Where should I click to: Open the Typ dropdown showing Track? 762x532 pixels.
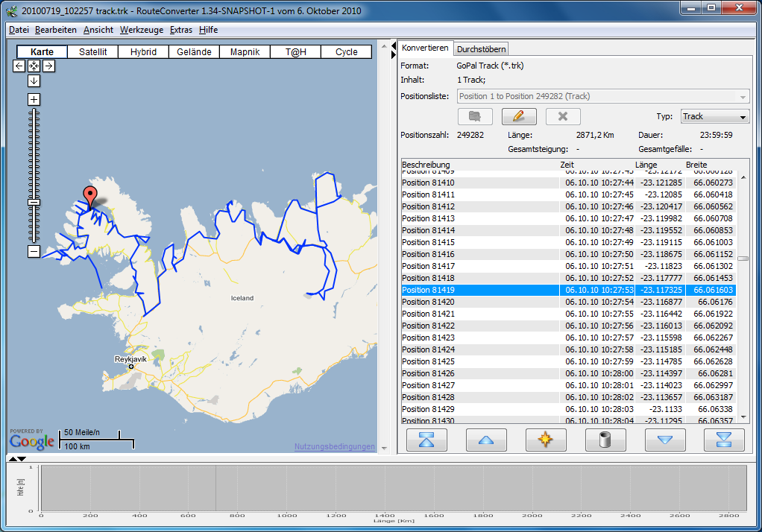click(x=714, y=116)
